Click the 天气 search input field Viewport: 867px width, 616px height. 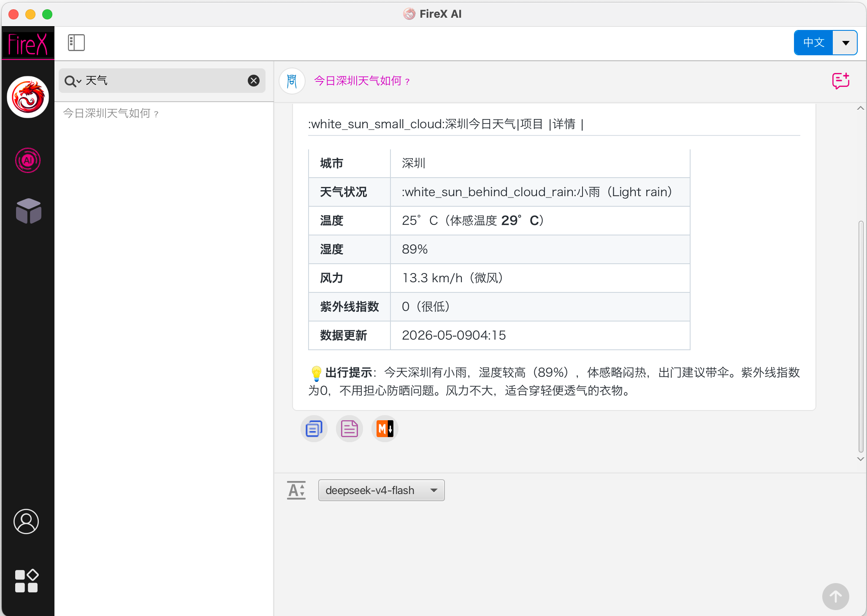pyautogui.click(x=162, y=81)
